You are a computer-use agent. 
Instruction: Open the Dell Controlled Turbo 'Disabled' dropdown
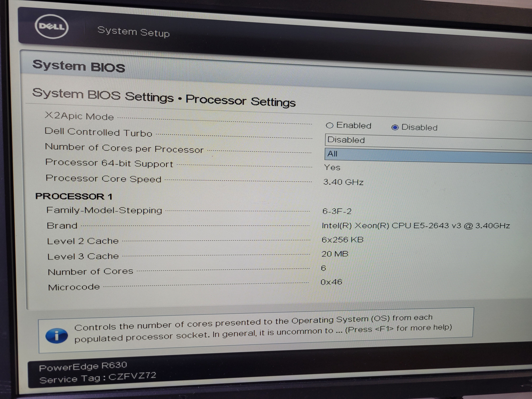[428, 142]
